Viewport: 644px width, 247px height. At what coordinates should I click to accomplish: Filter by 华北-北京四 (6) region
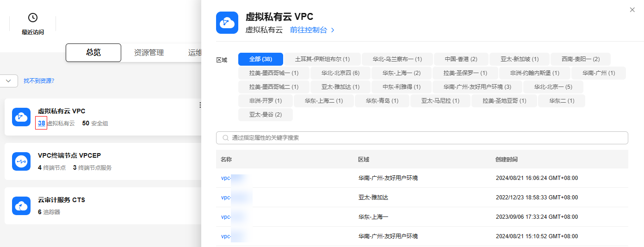coord(341,73)
